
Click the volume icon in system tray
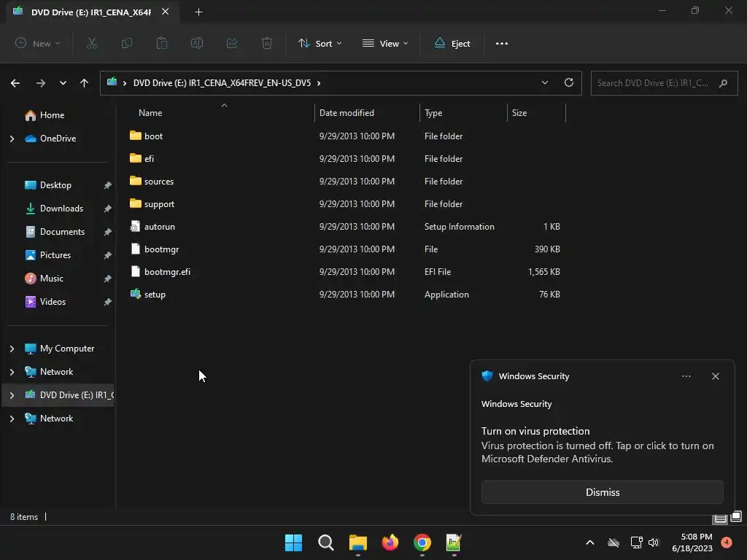tap(653, 542)
